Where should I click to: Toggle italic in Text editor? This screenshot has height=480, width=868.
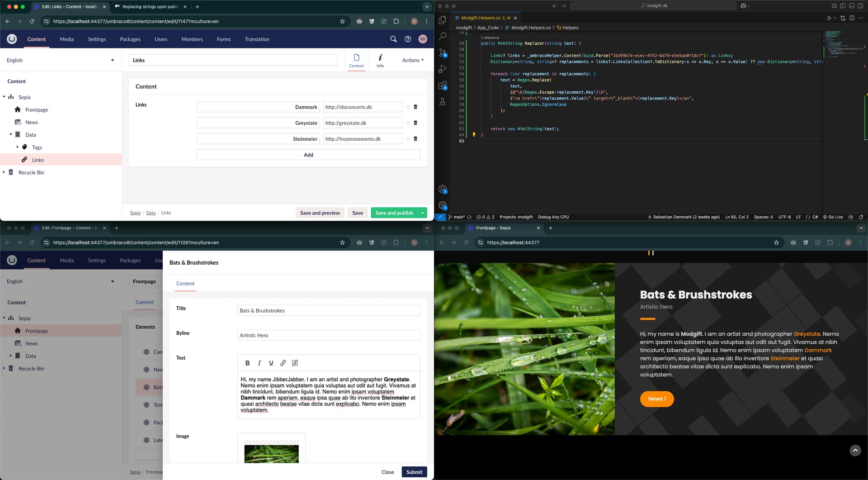pos(259,363)
